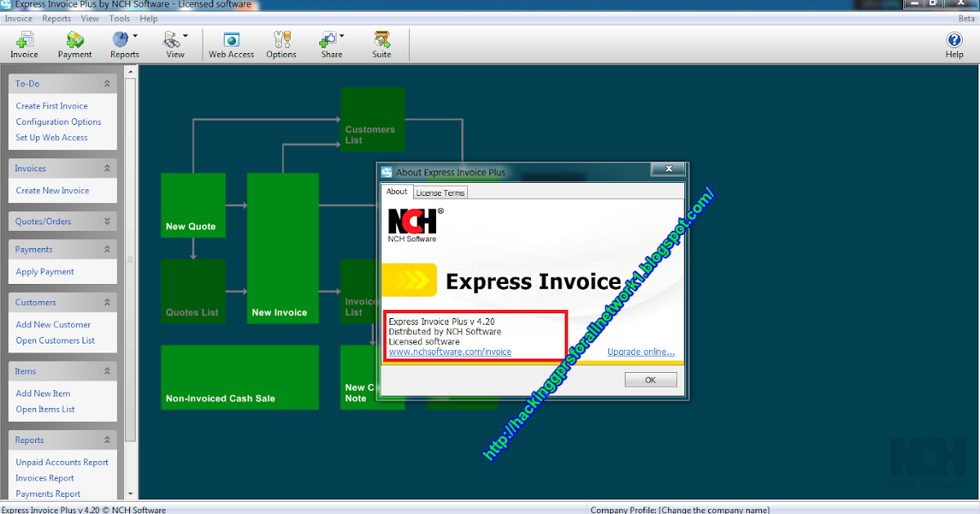Click Add New Customer link
The image size is (980, 514).
pos(53,325)
